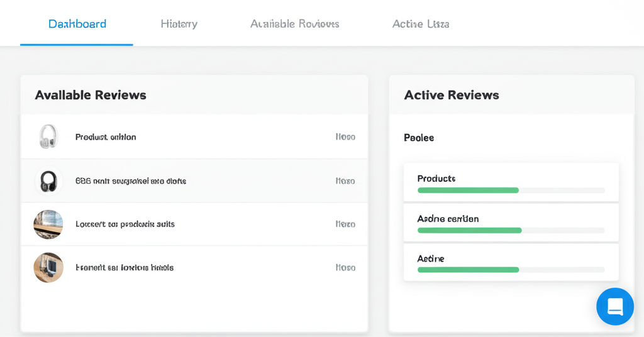The width and height of the screenshot is (644, 337).
Task: Click the right-side link in desk interior row
Action: [345, 224]
